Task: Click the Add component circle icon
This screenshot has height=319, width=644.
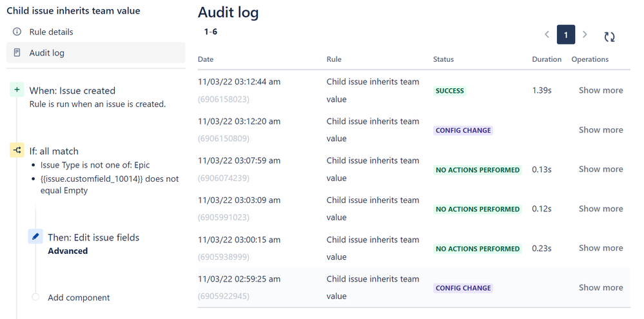Action: pyautogui.click(x=35, y=297)
